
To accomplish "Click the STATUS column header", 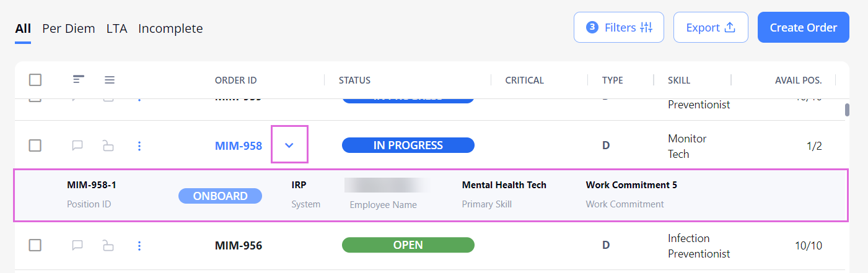I will click(x=354, y=80).
